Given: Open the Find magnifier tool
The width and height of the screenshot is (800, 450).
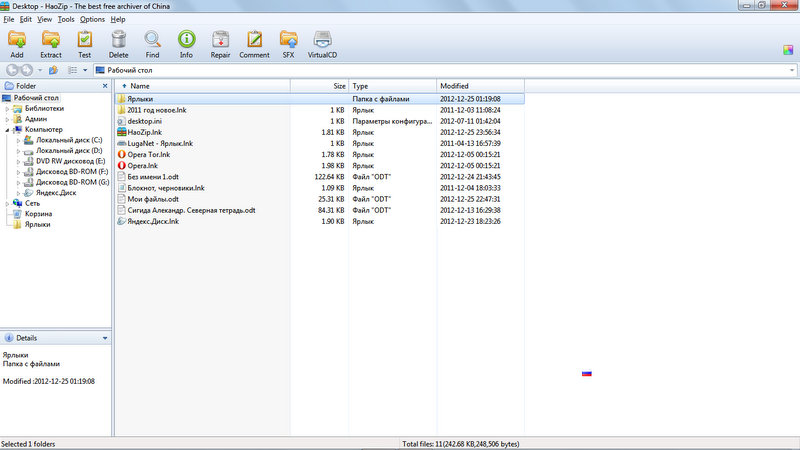Looking at the screenshot, I should point(152,44).
